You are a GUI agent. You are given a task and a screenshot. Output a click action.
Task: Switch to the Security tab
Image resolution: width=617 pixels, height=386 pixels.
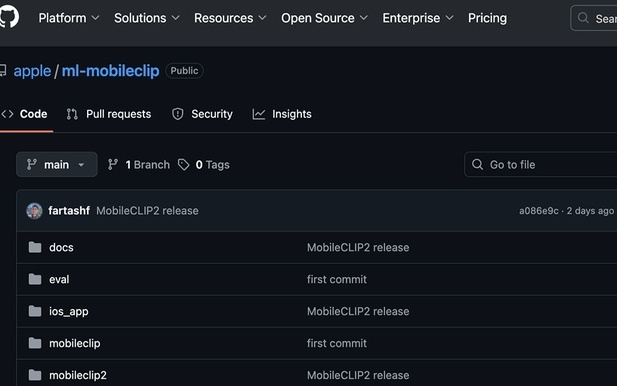tap(202, 114)
